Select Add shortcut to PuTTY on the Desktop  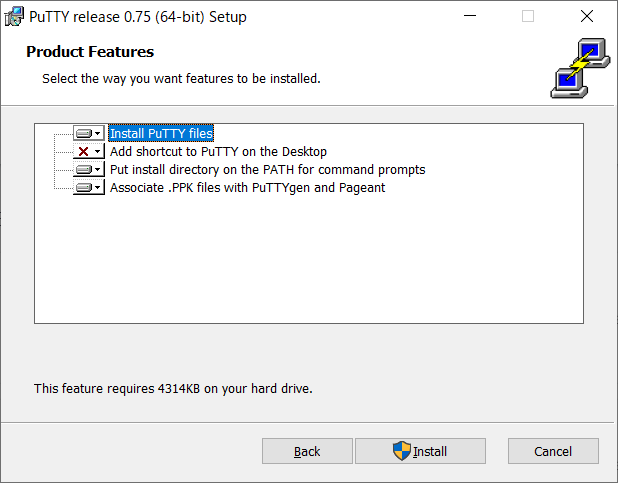coord(218,151)
